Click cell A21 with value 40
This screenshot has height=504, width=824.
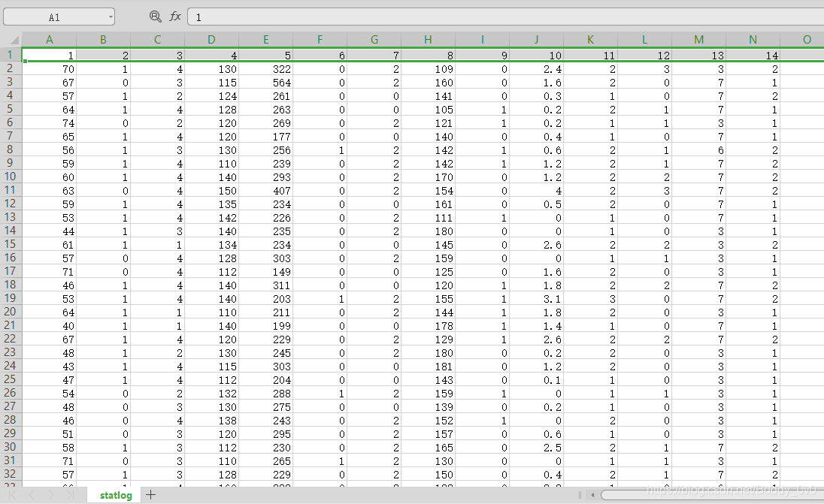click(50, 325)
